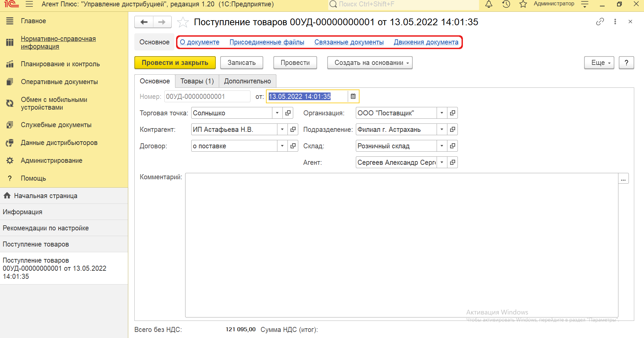Viewport: 644px width, 338px height.
Task: Expand Договор dropdown arrow
Action: (282, 146)
